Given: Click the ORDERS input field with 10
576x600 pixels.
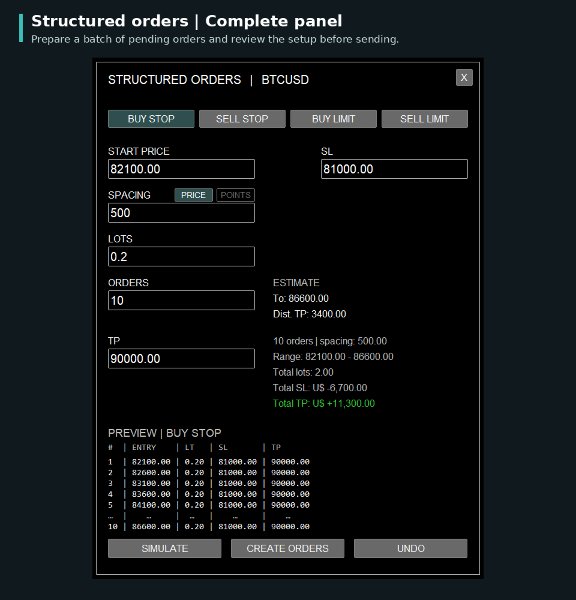Looking at the screenshot, I should (181, 300).
